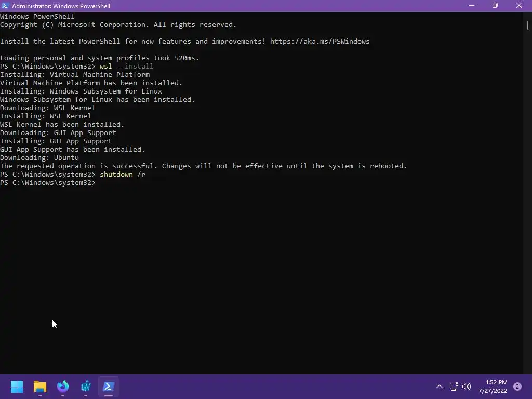
Task: Click the PowerShell icon in title bar
Action: coord(5,6)
